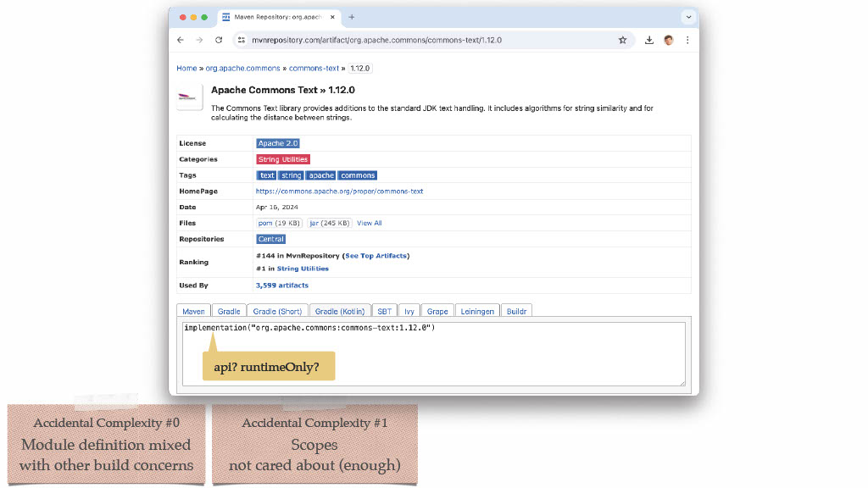Click inside the dependency snippet text area
Image resolution: width=868 pixels, height=488 pixels.
point(434,354)
